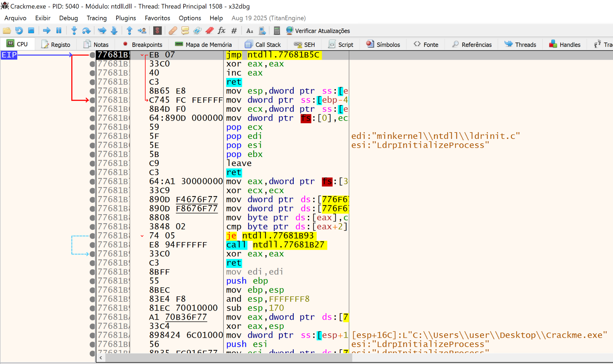Click the Crackme.exe path comment
This screenshot has width=613, height=364.
(x=479, y=335)
